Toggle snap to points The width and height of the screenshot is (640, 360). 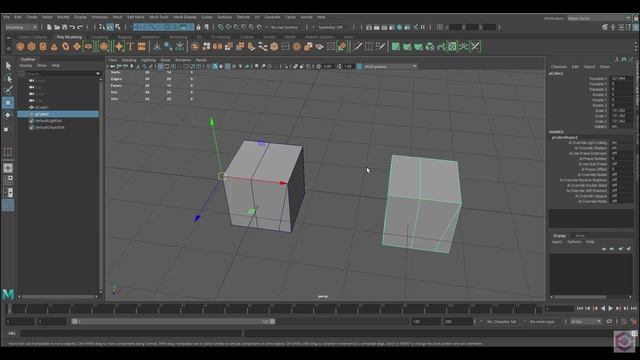[236, 27]
